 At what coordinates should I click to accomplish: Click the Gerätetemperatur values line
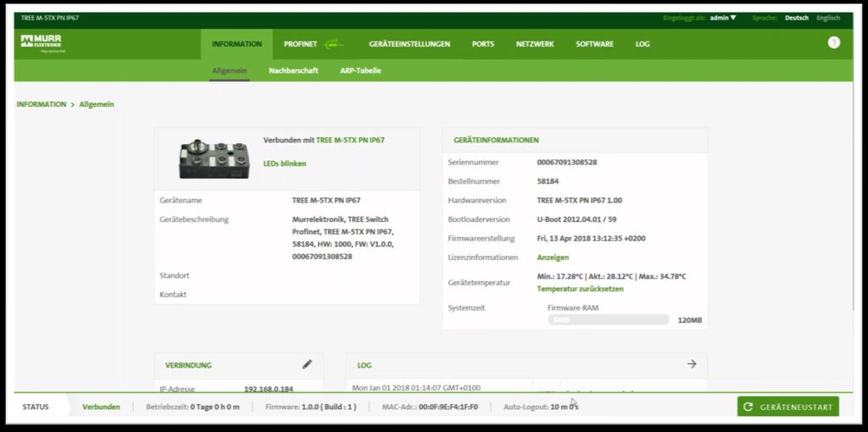(611, 276)
